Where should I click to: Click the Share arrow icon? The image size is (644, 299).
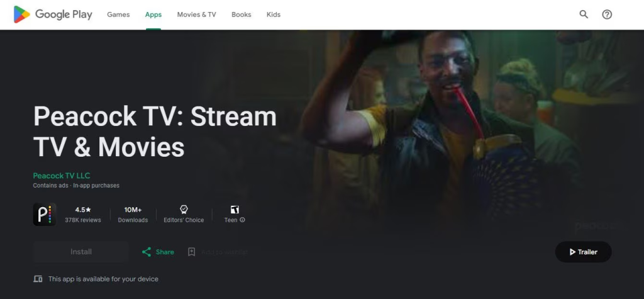point(146,252)
